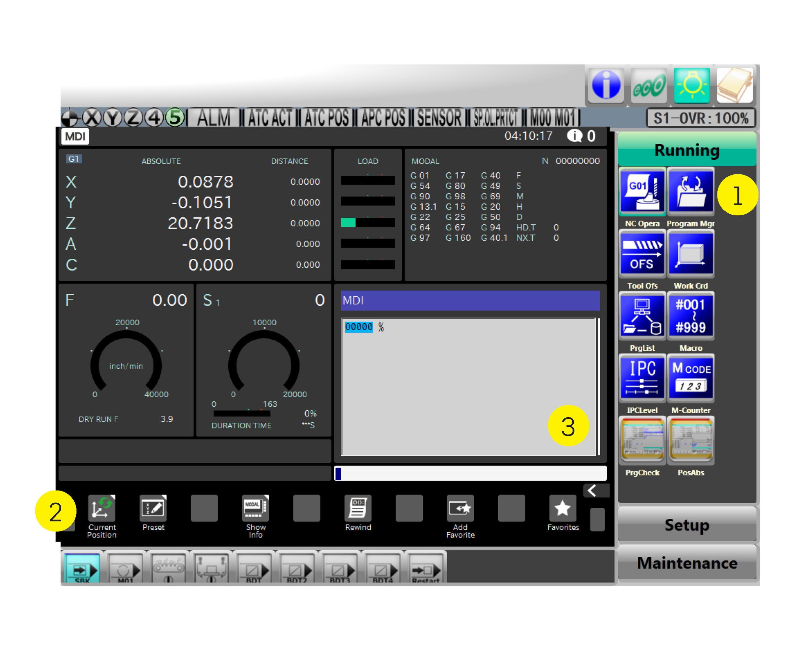The width and height of the screenshot is (807, 672).
Task: Select the Running menu tab
Action: coord(687,150)
